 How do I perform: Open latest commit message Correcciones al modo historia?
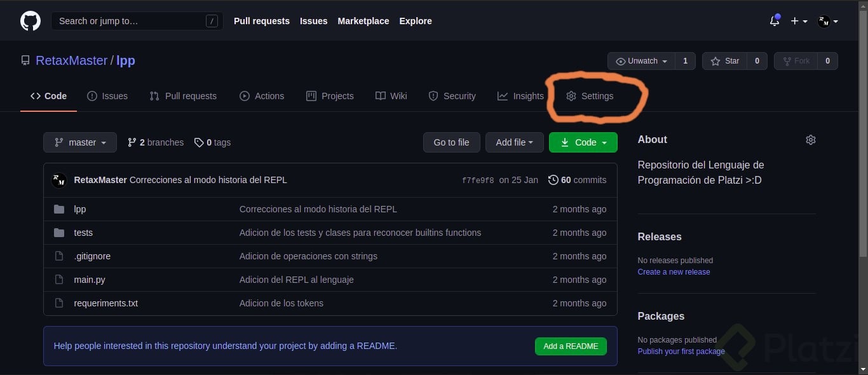tap(208, 180)
